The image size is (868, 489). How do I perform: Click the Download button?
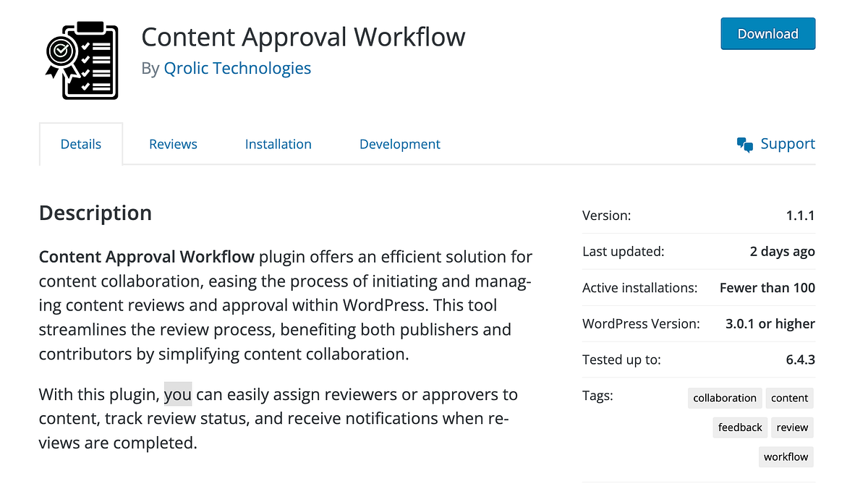(x=767, y=33)
